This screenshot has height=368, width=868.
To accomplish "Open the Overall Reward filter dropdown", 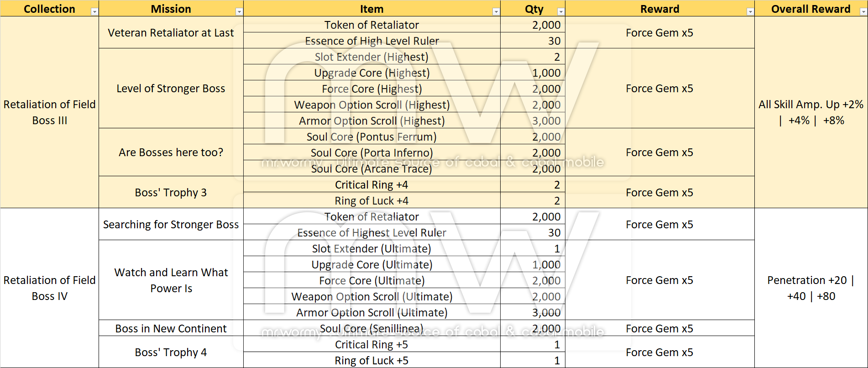I will (x=863, y=12).
